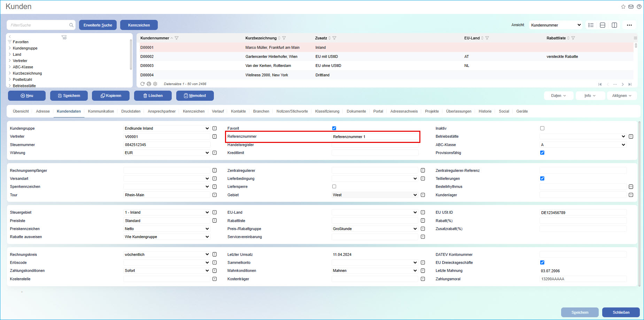Switch to the Ansprechpartner tab
Image resolution: width=644 pixels, height=320 pixels.
tap(162, 111)
